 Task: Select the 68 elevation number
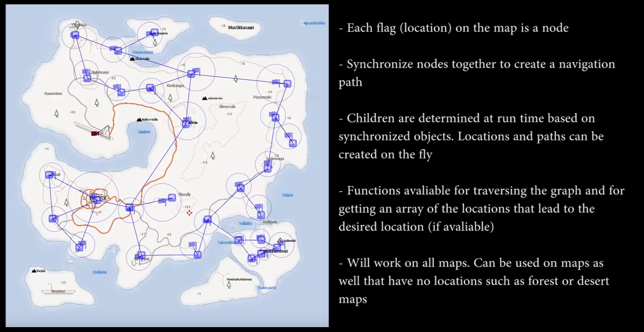click(72, 112)
